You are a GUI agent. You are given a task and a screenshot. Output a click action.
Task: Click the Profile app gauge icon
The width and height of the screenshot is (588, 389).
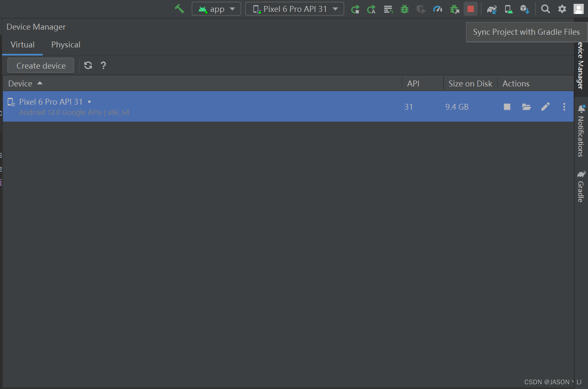coord(438,9)
